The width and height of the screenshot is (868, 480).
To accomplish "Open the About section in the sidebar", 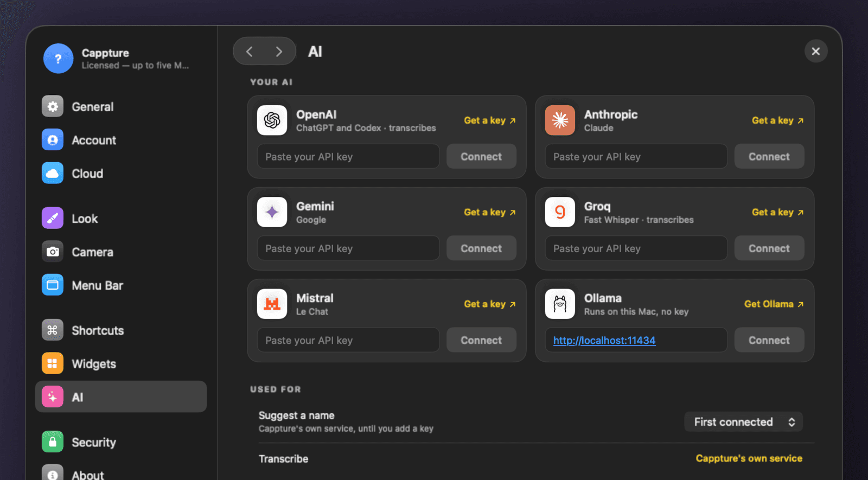I will point(121,473).
